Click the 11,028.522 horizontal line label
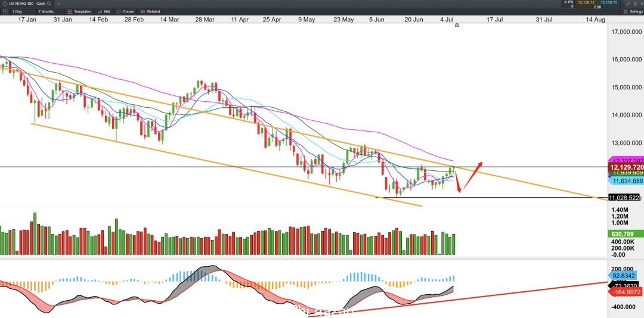 624,198
